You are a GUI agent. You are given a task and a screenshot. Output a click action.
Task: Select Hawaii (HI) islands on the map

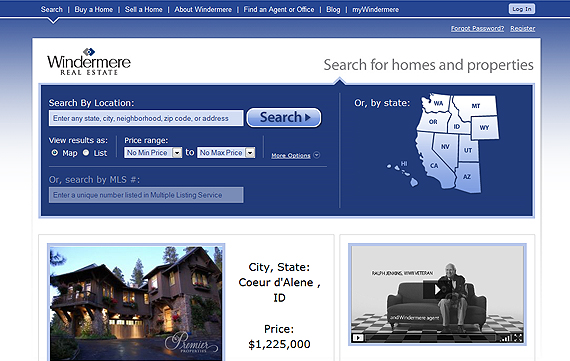(403, 173)
